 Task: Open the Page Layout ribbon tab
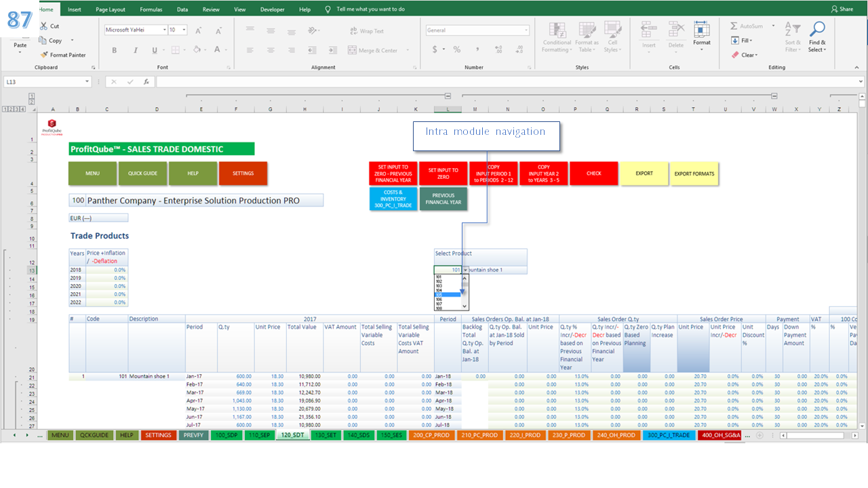(111, 9)
